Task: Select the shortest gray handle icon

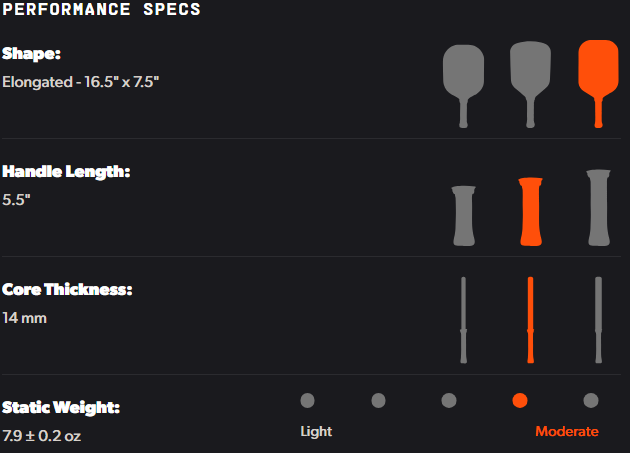Action: (464, 215)
